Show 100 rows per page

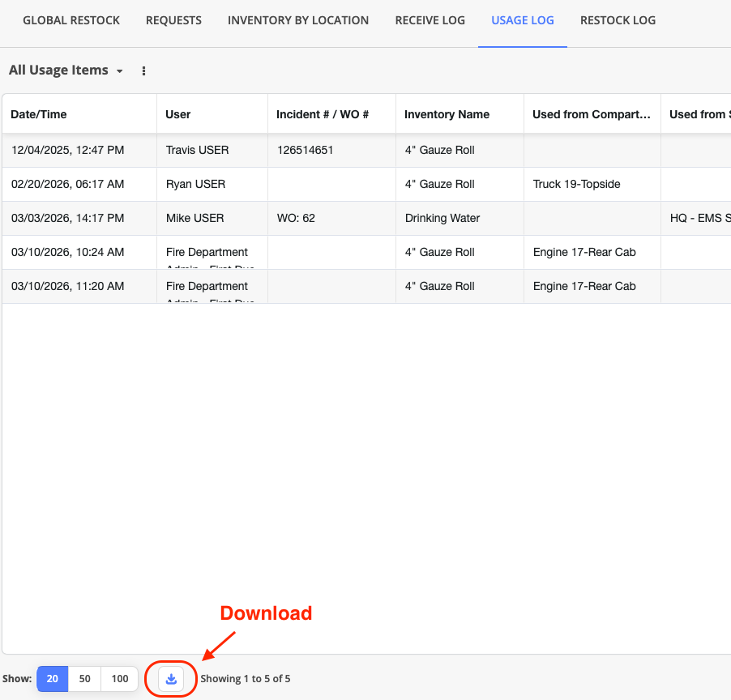[x=119, y=679]
